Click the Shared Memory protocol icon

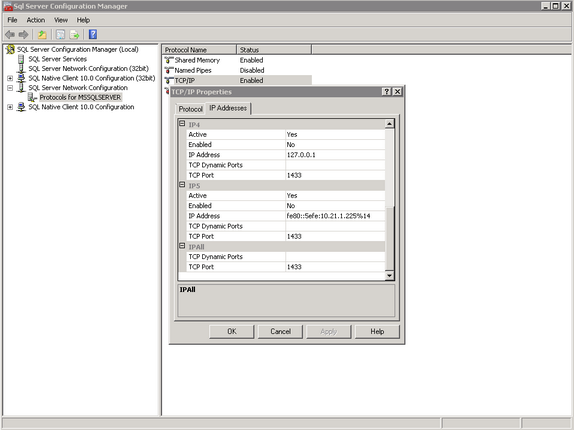pyautogui.click(x=168, y=60)
